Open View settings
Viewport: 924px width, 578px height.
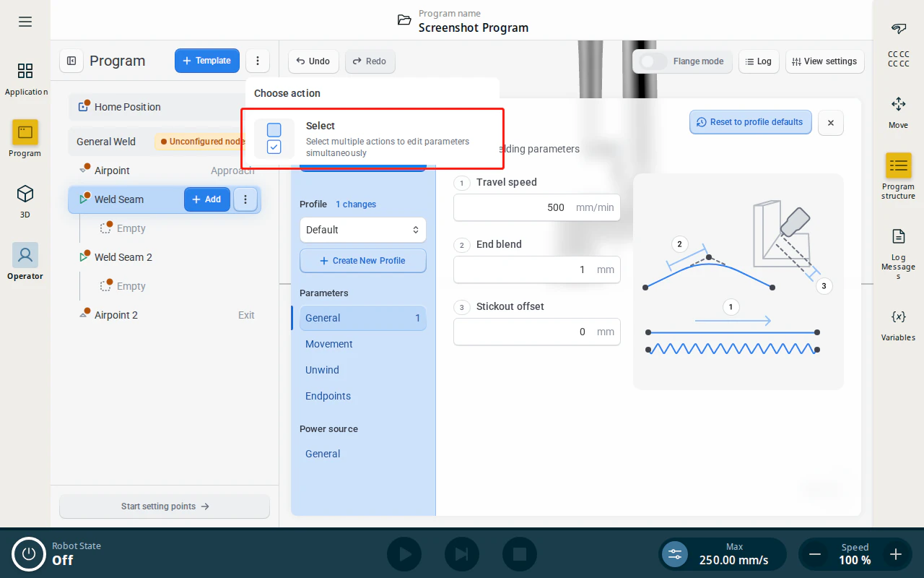[824, 61]
